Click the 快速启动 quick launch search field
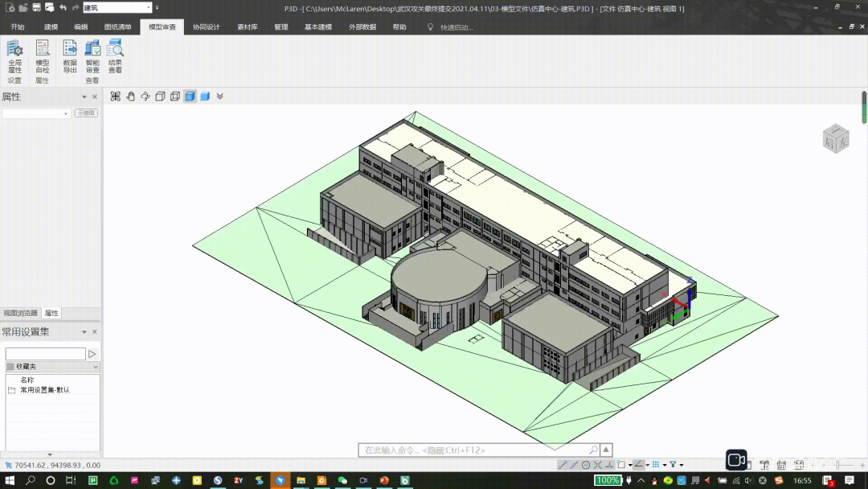 [x=457, y=27]
